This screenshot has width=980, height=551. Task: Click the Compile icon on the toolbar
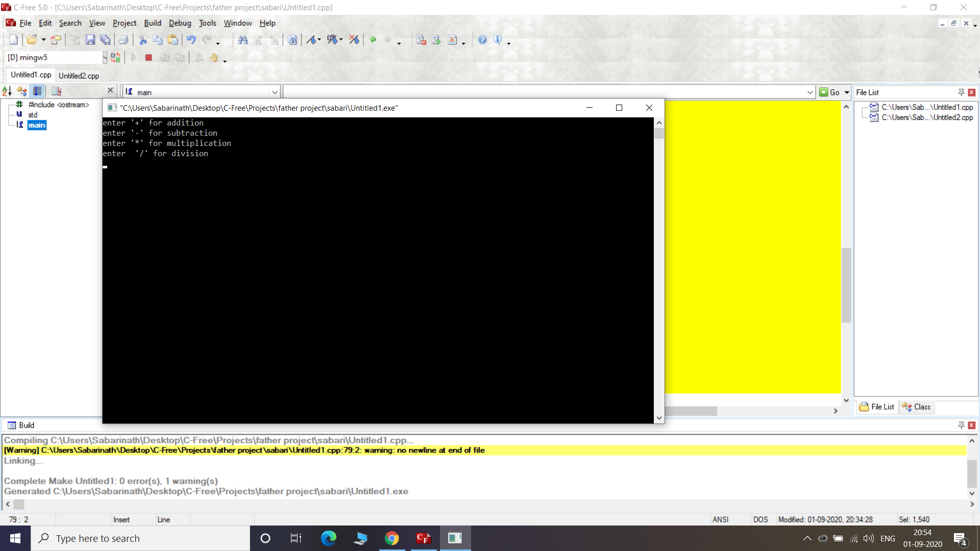421,39
